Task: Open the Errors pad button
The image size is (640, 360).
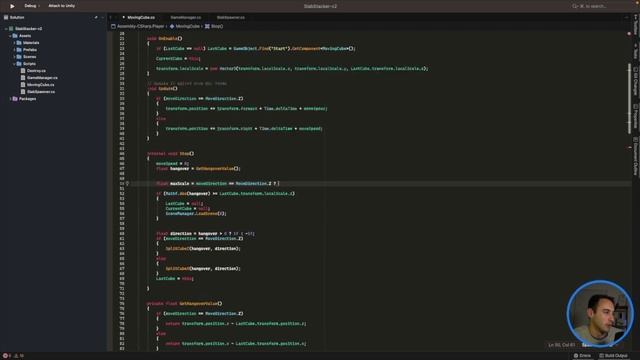Action: (x=582, y=356)
